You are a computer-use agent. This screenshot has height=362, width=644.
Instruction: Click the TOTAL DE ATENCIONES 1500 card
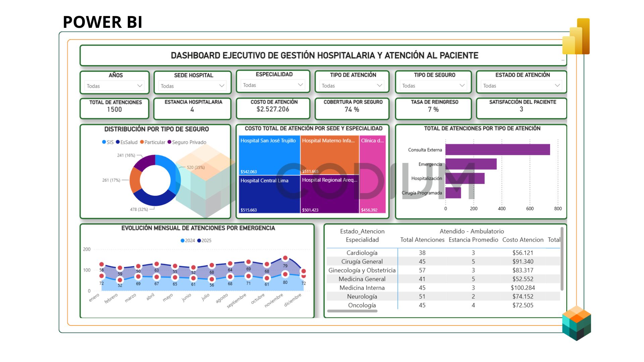[x=114, y=108]
